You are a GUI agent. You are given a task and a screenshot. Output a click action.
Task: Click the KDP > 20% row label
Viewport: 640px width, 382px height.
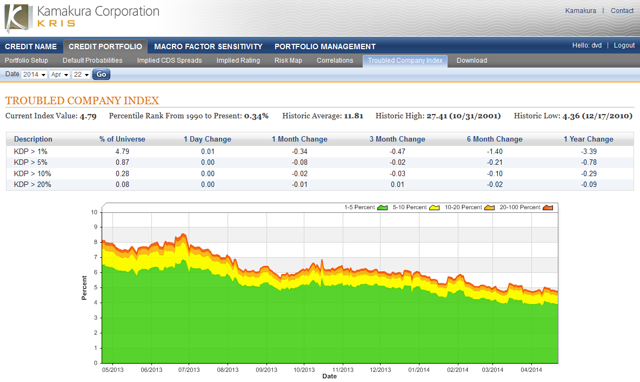[x=32, y=184]
